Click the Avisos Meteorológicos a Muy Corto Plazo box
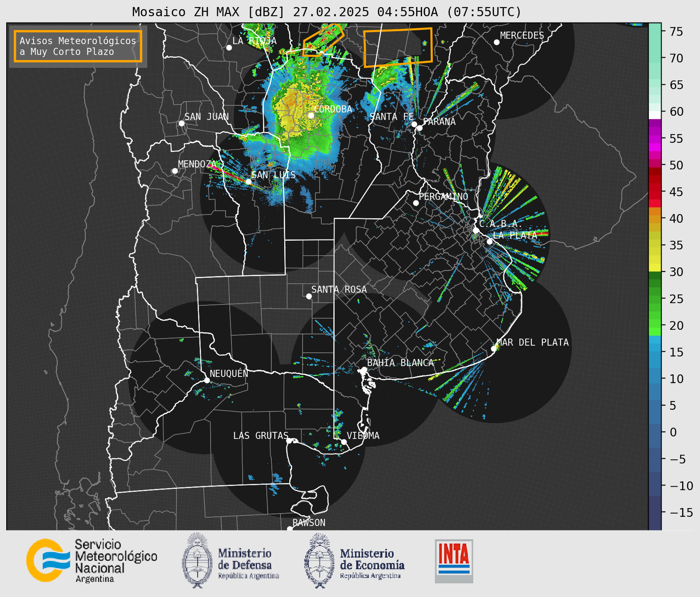 coord(78,46)
